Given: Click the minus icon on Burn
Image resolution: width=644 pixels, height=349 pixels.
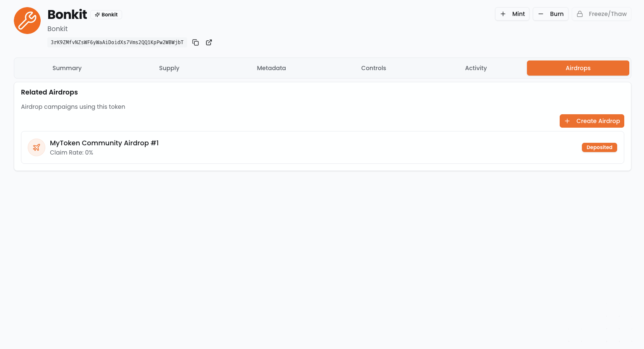Looking at the screenshot, I should coord(541,14).
